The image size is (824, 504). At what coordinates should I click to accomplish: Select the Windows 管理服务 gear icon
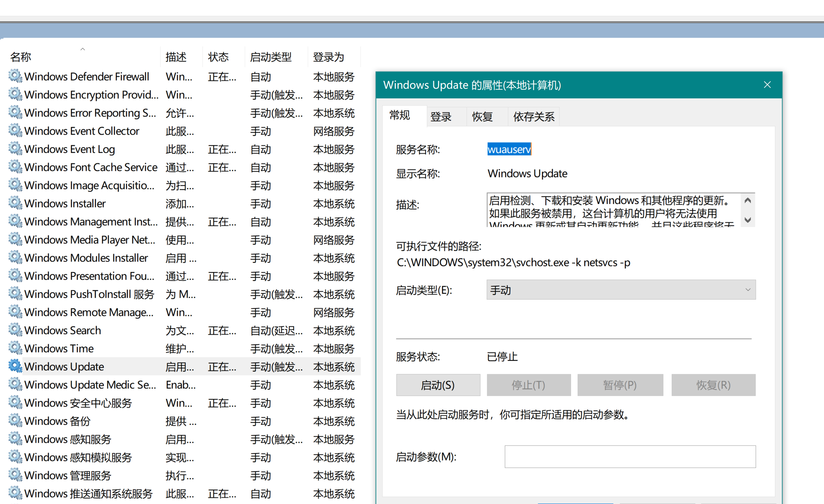point(15,475)
